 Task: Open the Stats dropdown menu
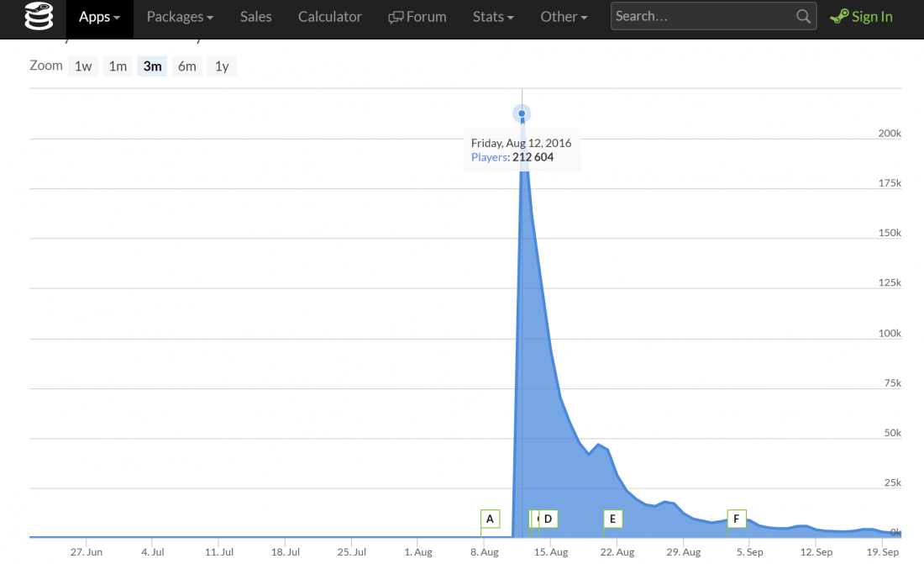coord(493,17)
